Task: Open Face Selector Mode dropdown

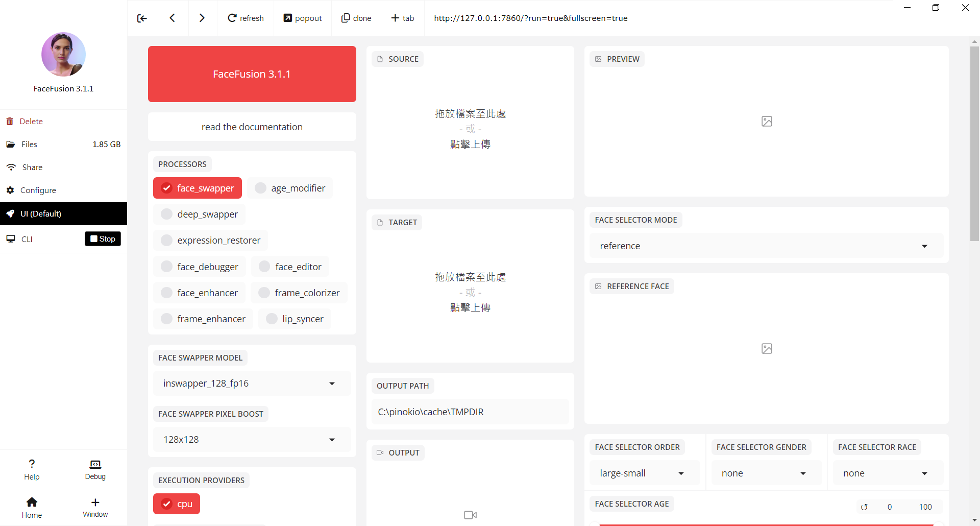Action: pos(767,246)
